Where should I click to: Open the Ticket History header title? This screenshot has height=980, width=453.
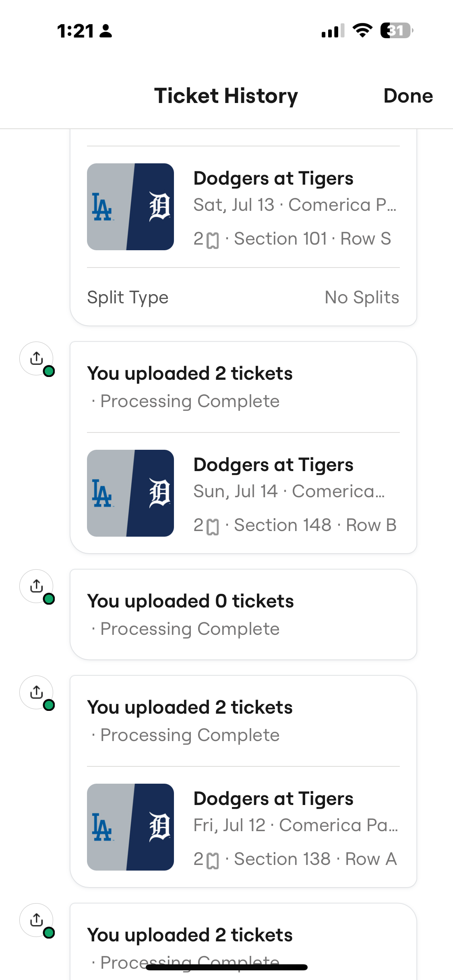click(226, 96)
